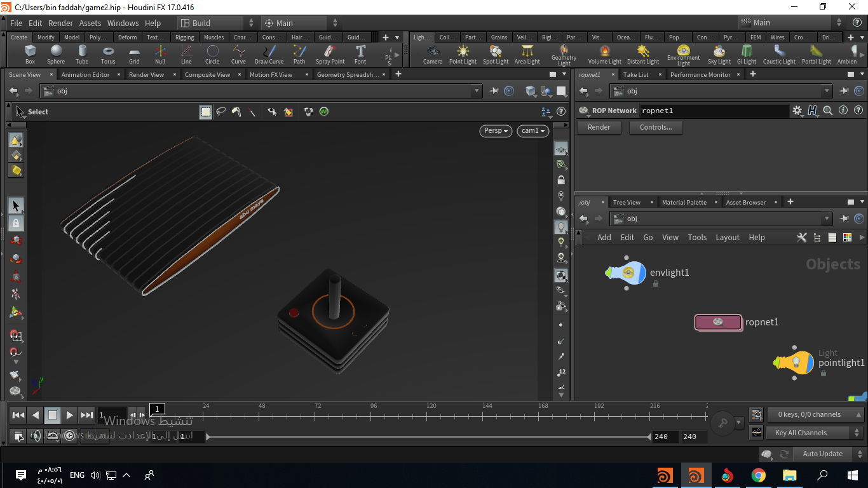The image size is (868, 488).
Task: Add a Caustic Light from the shelf
Action: (x=779, y=55)
